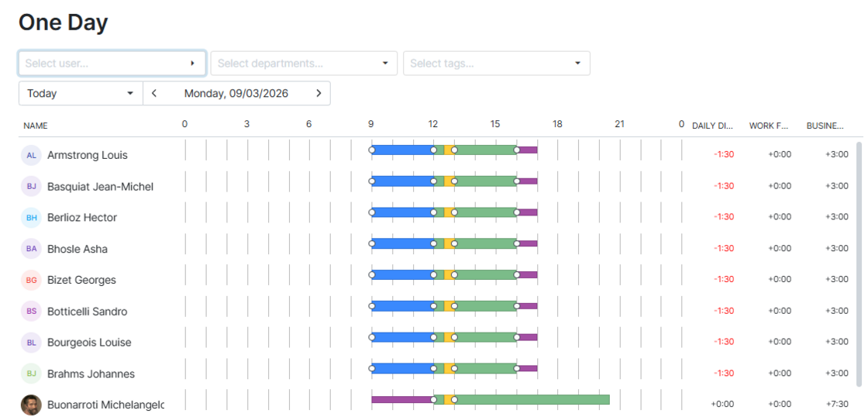Open Armstrong Louis name link
868x417 pixels.
[88, 155]
